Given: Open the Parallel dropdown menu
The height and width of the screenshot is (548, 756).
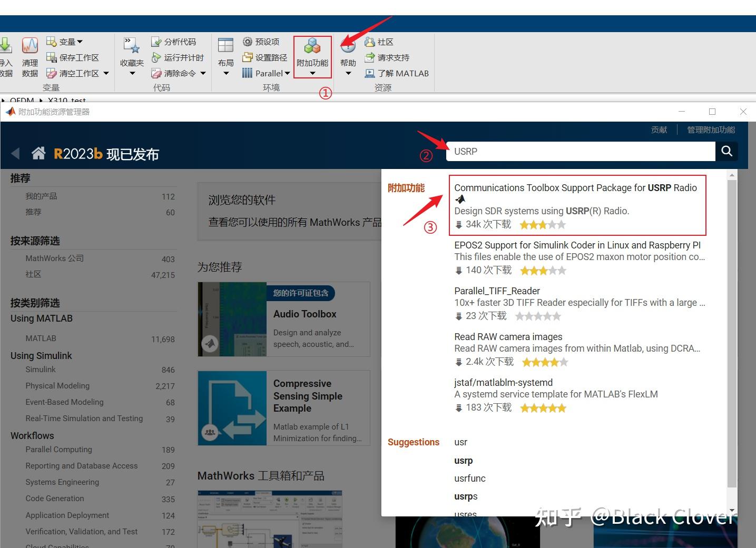Looking at the screenshot, I should coord(266,73).
